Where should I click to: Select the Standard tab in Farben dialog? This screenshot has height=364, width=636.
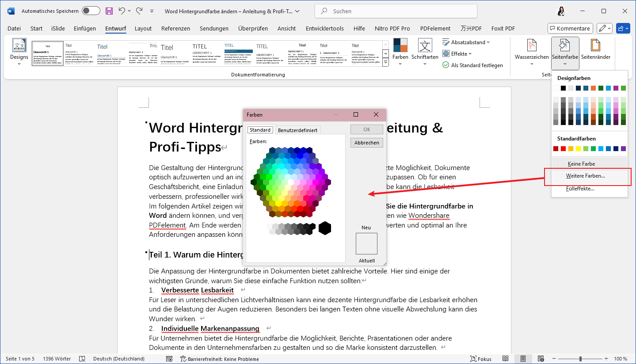[260, 130]
